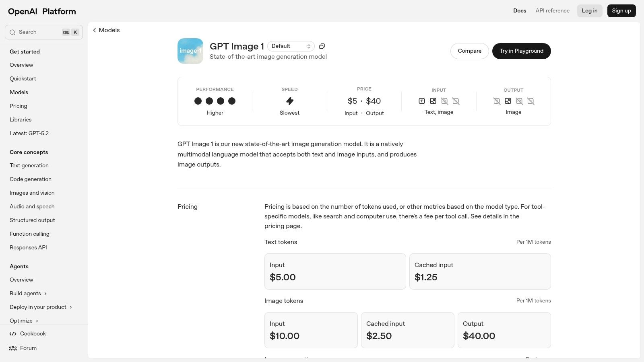The height and width of the screenshot is (362, 644).
Task: Click the GPT Image 1 model thumbnail
Action: (x=190, y=51)
